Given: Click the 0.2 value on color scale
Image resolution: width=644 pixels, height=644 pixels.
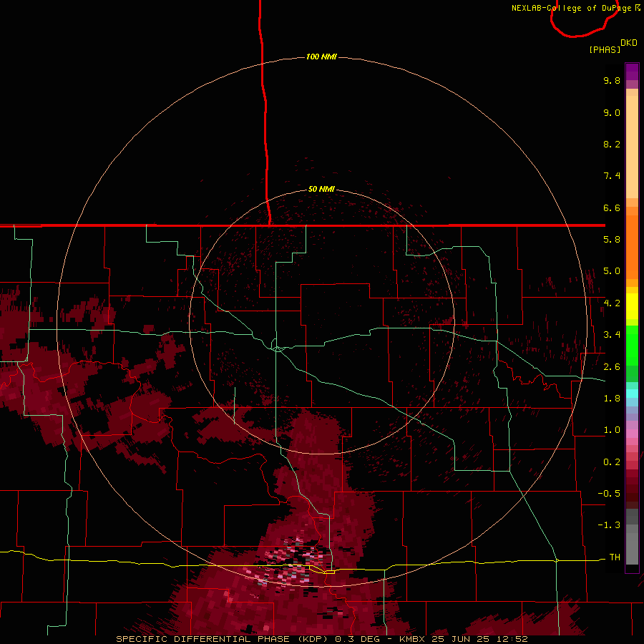Looking at the screenshot, I should (x=612, y=462).
